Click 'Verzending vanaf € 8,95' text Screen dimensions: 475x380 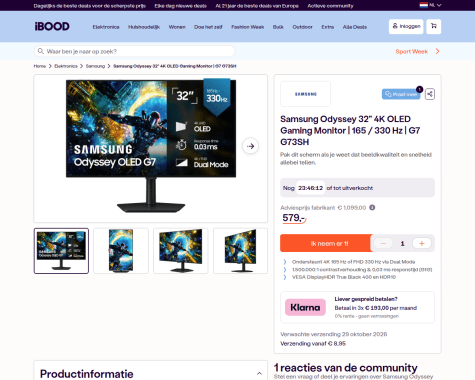point(313,344)
